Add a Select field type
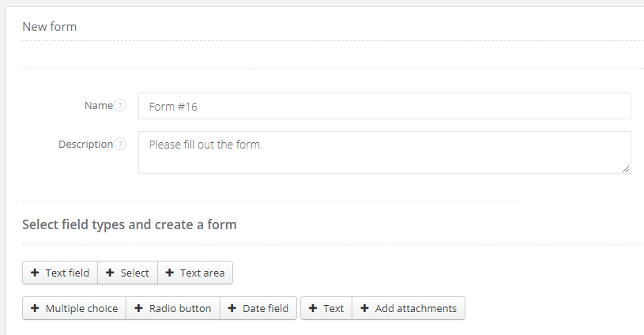The image size is (644, 335). (127, 273)
